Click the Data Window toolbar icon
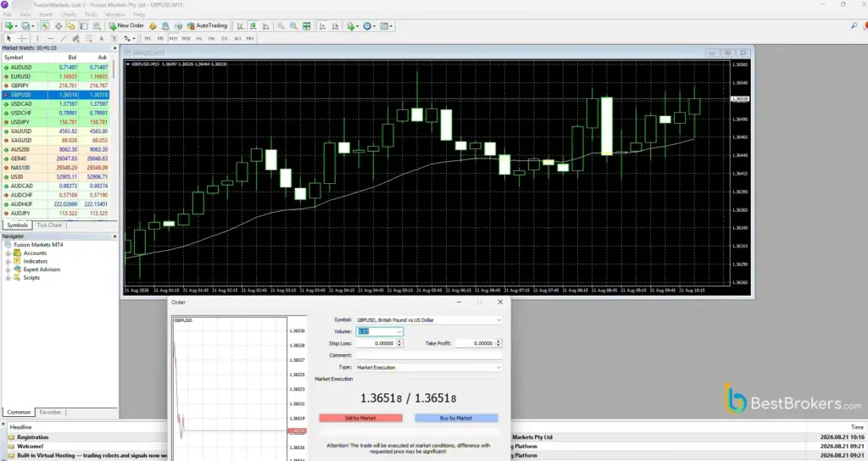This screenshot has height=461, width=868. 58,26
